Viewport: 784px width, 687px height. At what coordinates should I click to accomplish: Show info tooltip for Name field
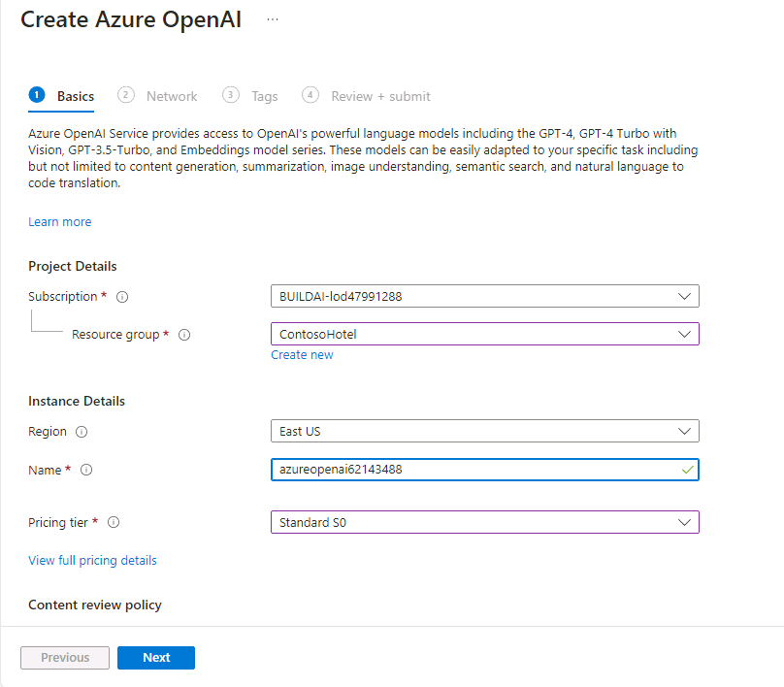pos(86,470)
